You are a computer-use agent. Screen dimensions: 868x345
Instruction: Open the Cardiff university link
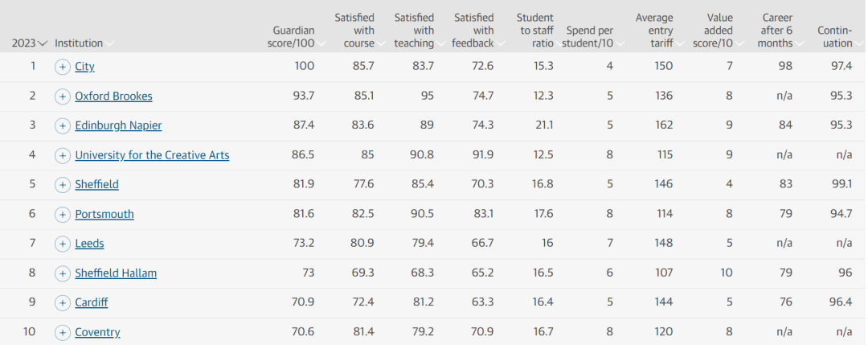pos(91,303)
